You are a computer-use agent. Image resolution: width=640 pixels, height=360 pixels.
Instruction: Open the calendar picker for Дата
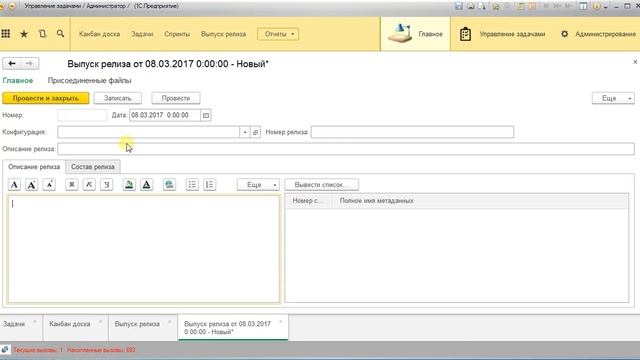(x=206, y=115)
